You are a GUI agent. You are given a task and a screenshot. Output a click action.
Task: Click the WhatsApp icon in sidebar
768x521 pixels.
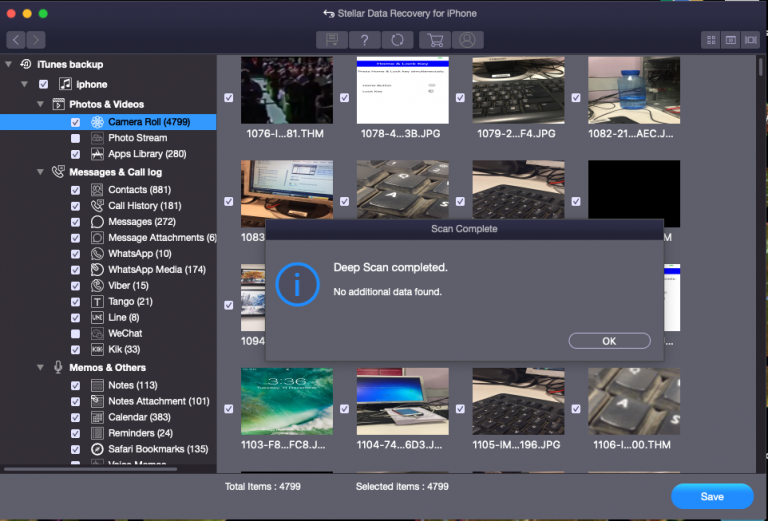[97, 254]
